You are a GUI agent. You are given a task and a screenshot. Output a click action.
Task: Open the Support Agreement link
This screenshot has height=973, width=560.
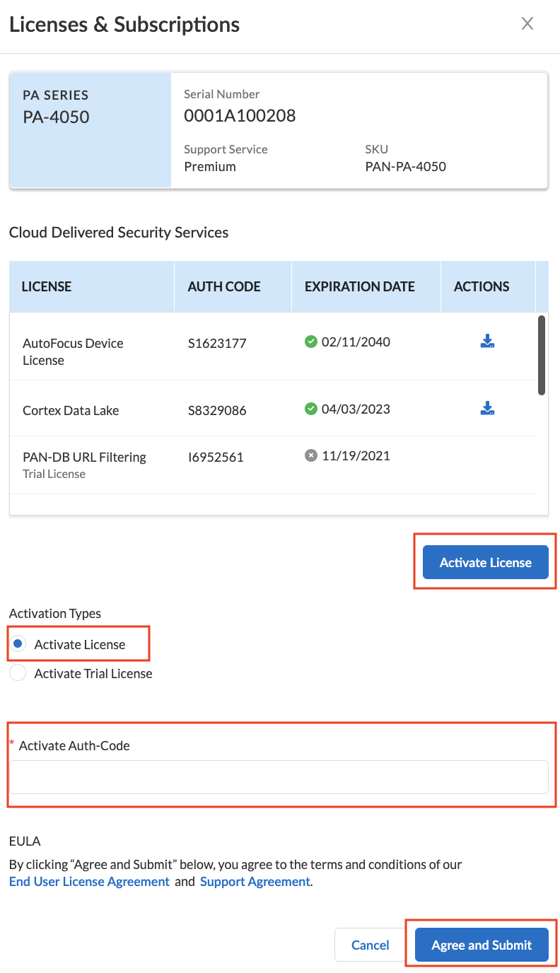[255, 882]
